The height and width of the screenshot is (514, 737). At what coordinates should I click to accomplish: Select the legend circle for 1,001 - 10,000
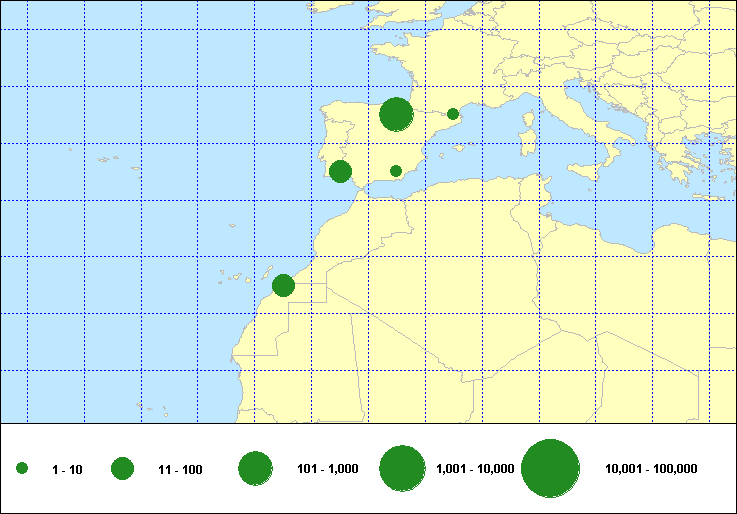coord(404,469)
